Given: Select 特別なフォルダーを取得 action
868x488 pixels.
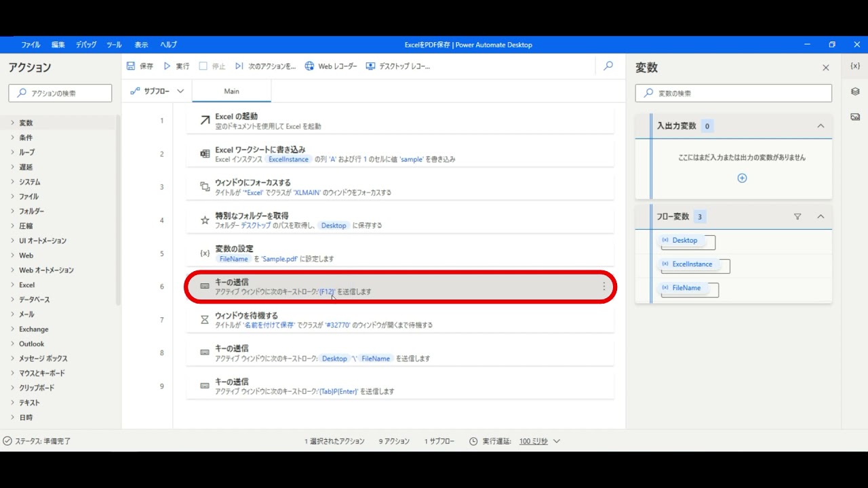Looking at the screenshot, I should (x=400, y=220).
